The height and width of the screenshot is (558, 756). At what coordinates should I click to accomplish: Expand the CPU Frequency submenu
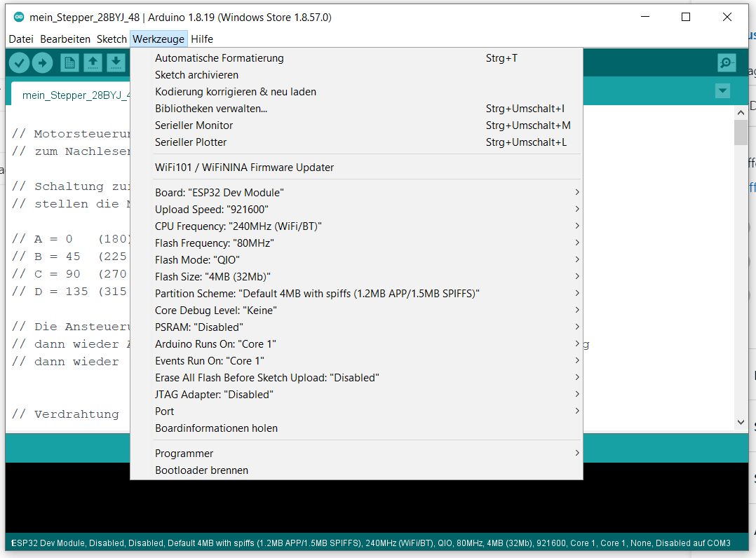(356, 226)
